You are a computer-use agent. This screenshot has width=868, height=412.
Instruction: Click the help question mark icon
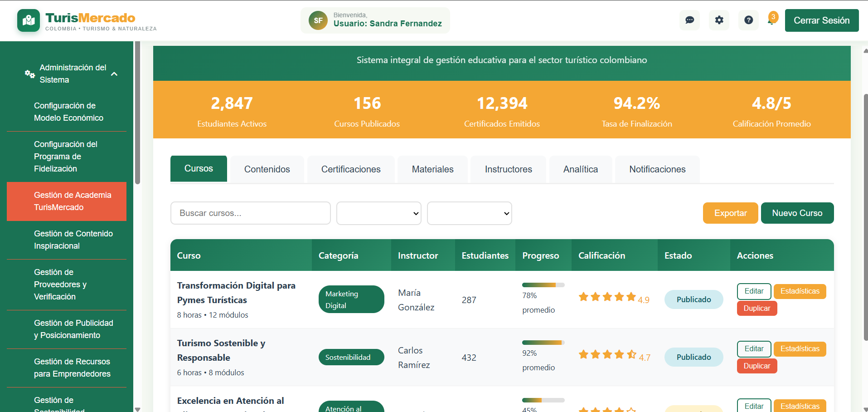pos(748,20)
